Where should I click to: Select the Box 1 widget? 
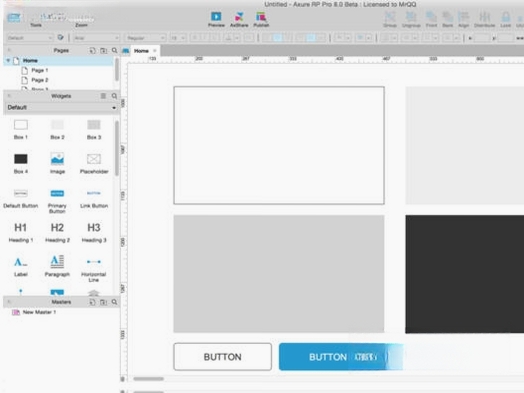tap(21, 129)
